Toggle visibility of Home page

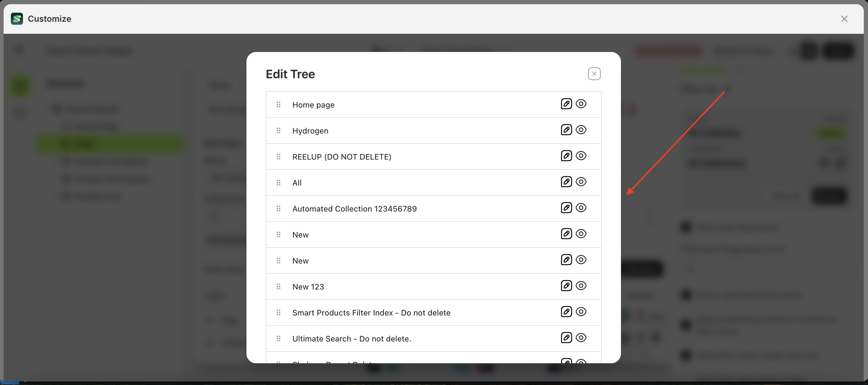click(581, 104)
